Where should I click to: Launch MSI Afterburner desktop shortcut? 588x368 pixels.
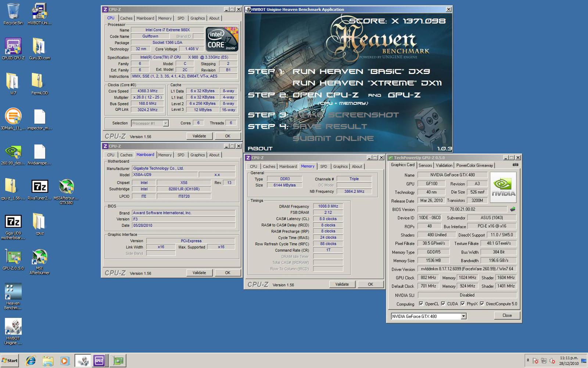[x=39, y=261]
